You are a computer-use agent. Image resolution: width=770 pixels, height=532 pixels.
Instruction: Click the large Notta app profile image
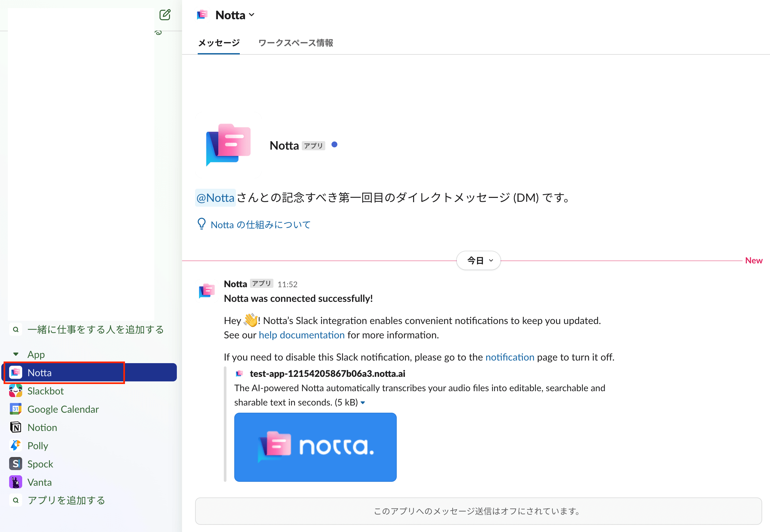(228, 145)
